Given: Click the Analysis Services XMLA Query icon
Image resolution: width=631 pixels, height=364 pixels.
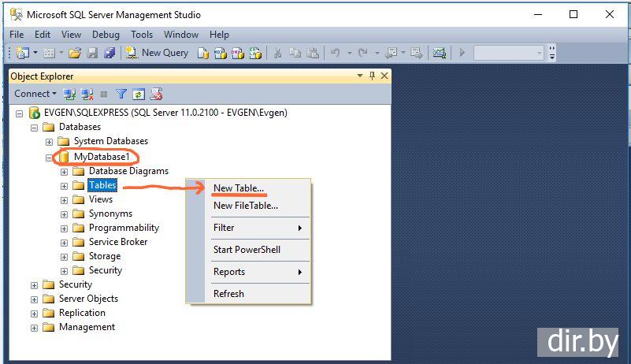Looking at the screenshot, I should click(x=255, y=53).
